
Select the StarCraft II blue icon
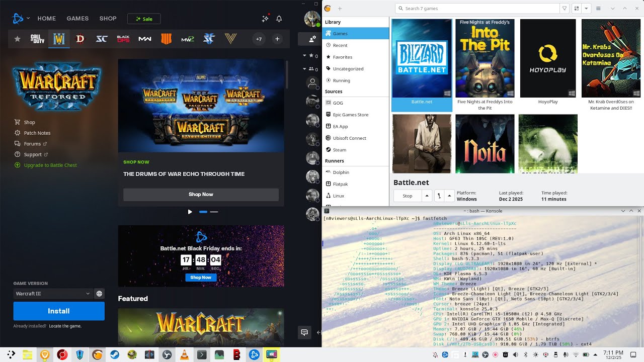pos(209,39)
